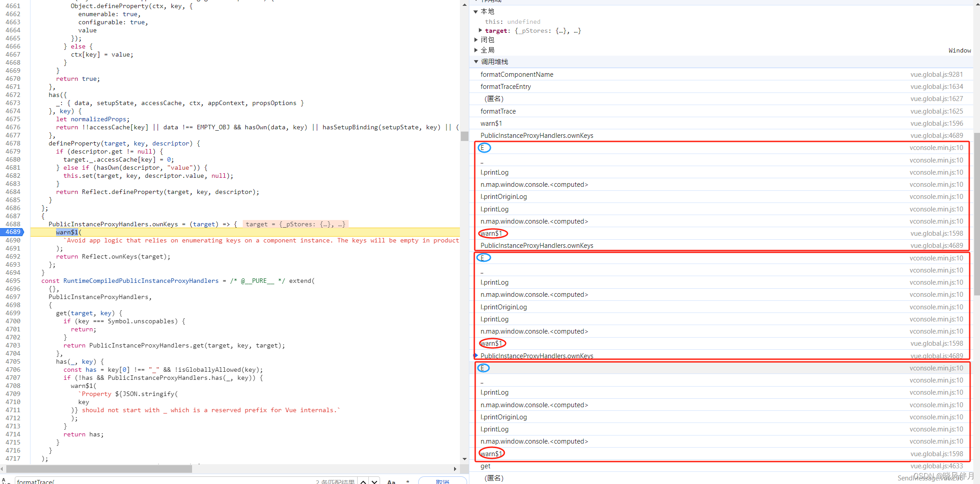Select the formatTraceEntry call frame
This screenshot has width=980, height=484.
click(721, 87)
